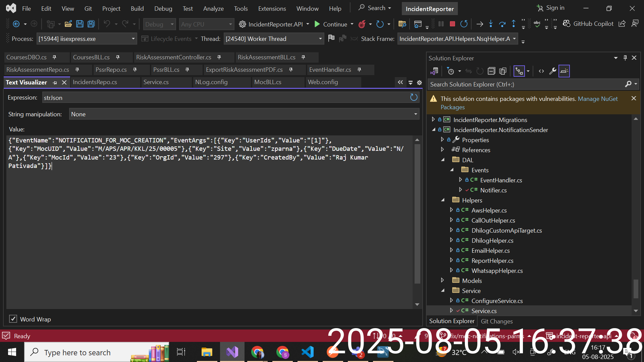This screenshot has height=362, width=644.
Task: Click the Restart debugging icon
Action: (464, 24)
